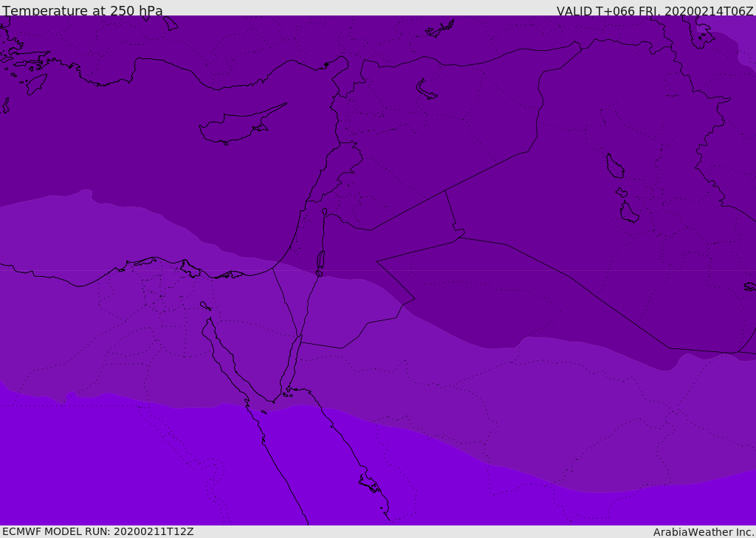Click the 'ArabiaWeather Inc' credit text

(x=704, y=532)
